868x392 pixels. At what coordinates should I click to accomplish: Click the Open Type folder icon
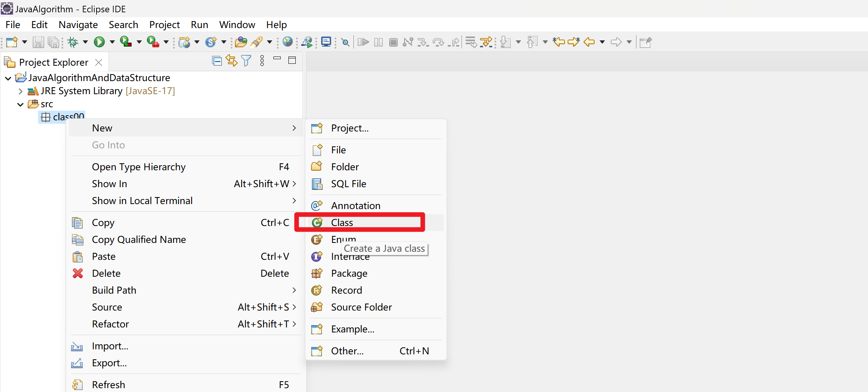point(241,42)
